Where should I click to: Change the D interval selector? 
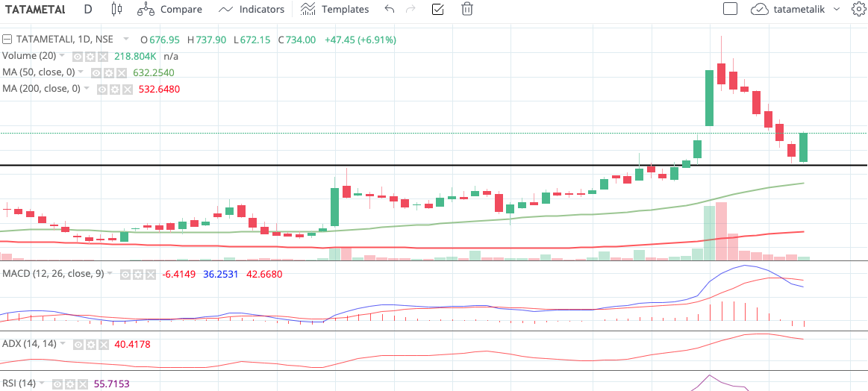click(x=88, y=9)
